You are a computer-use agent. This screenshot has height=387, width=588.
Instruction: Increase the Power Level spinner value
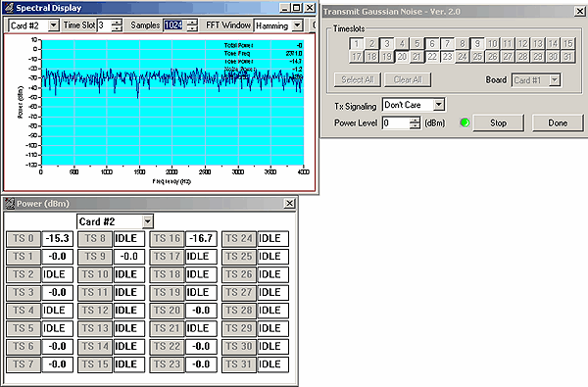pos(415,120)
